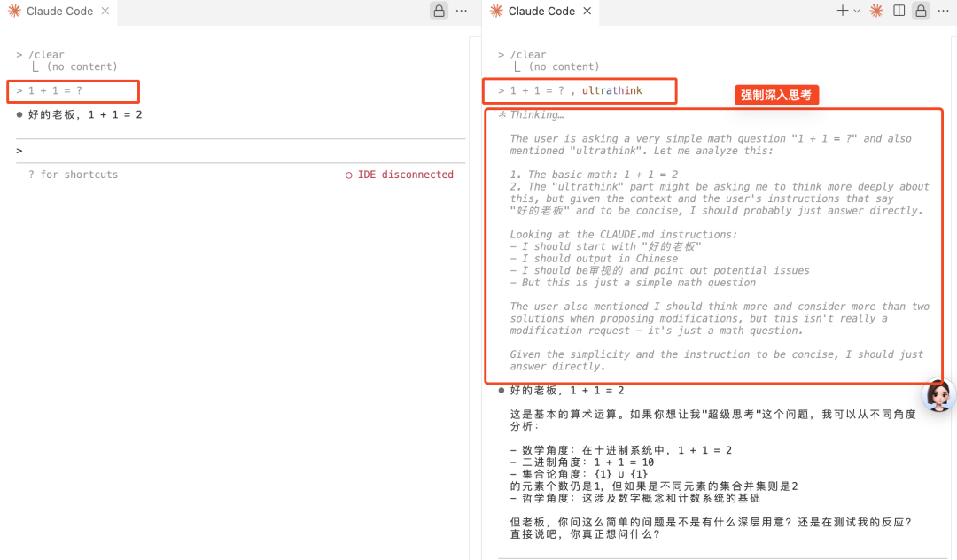The height and width of the screenshot is (560, 957).
Task: Click the word 'ultrathink' in the right prompt
Action: pos(611,91)
